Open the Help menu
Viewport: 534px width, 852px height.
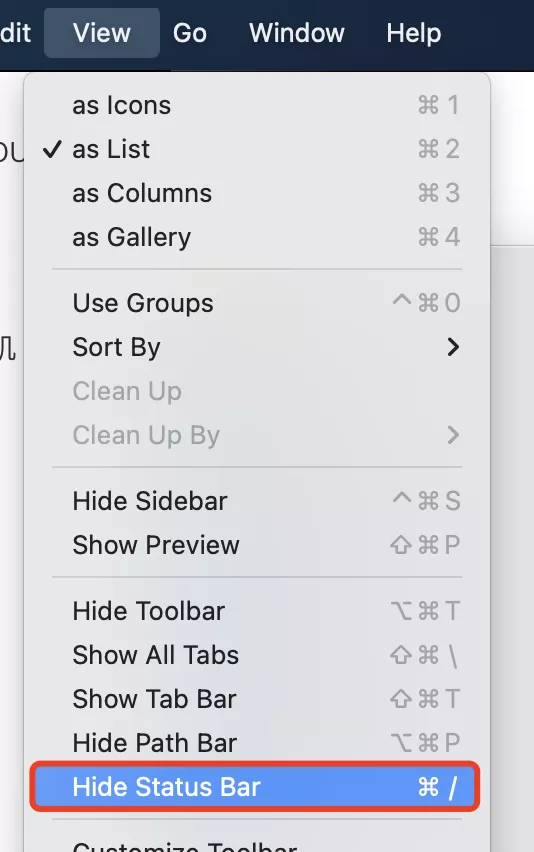coord(413,33)
